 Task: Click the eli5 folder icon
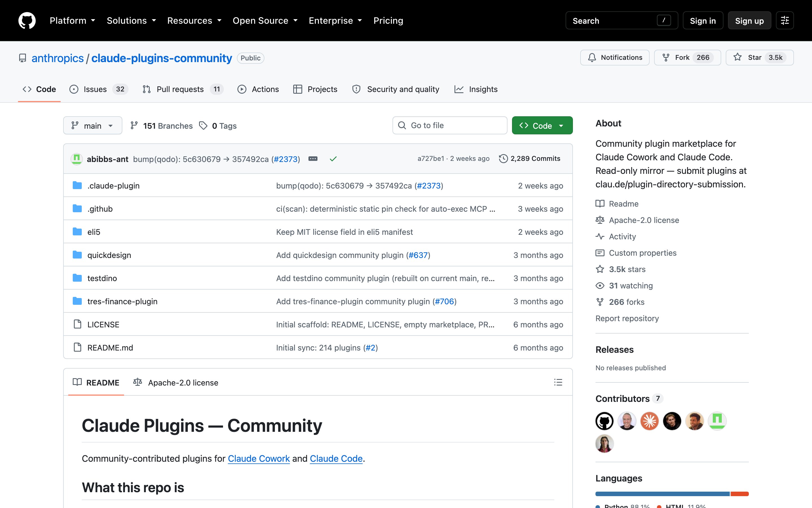[x=77, y=232]
